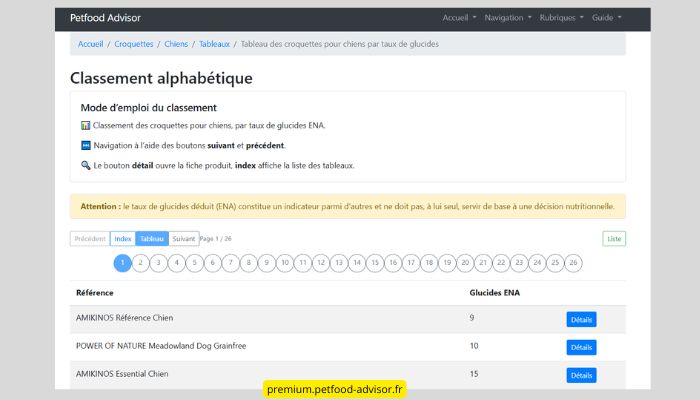View Détails for POWER OF NATURE Meadowland

[x=581, y=347]
